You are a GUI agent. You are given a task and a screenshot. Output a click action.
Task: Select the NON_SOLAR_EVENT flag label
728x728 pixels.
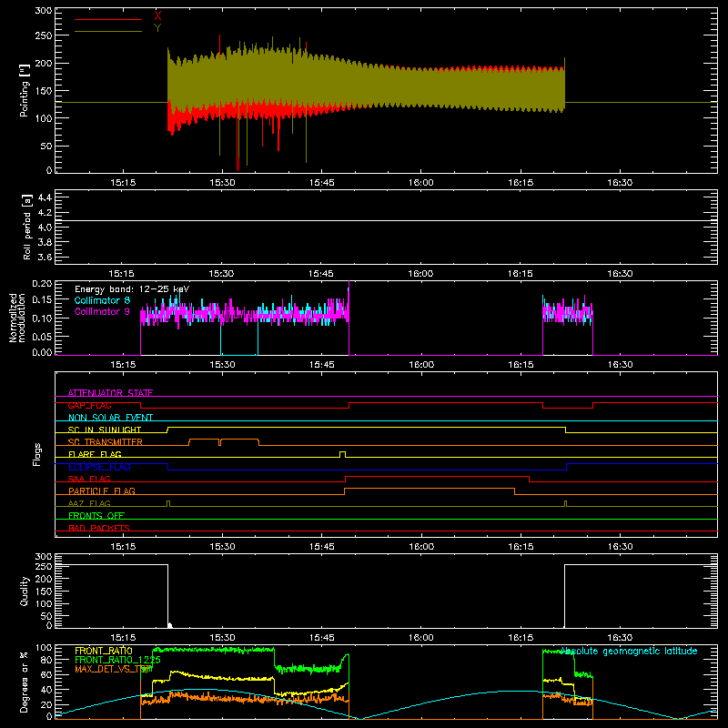pyautogui.click(x=110, y=418)
